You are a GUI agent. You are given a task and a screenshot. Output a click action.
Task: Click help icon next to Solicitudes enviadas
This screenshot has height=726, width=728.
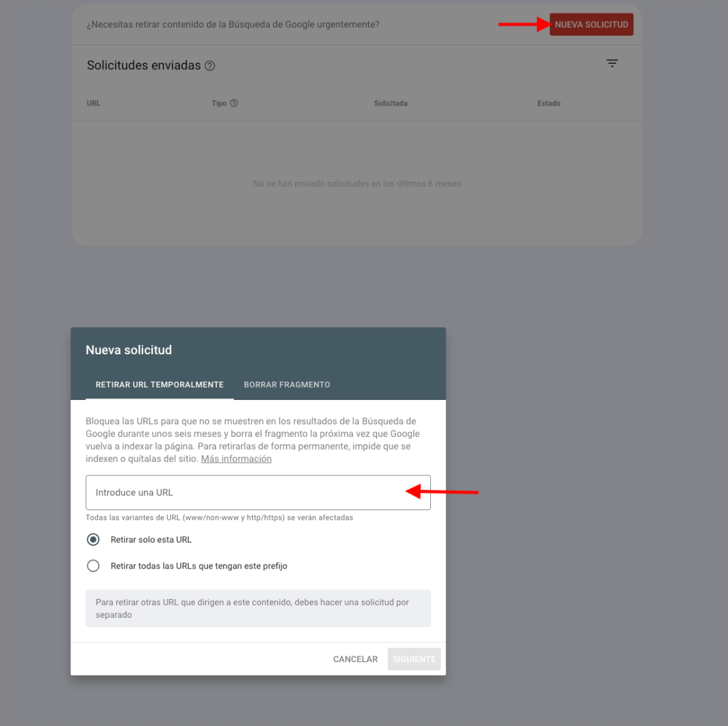tap(210, 66)
